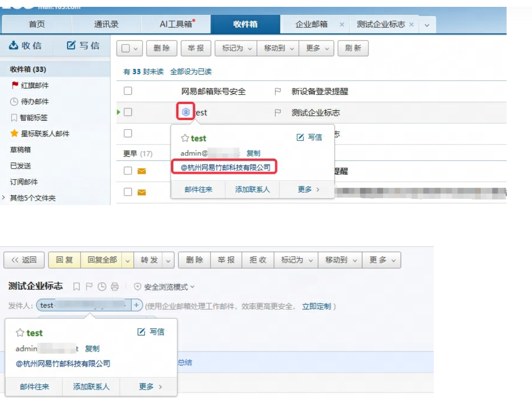Image resolution: width=532 pixels, height=398 pixels.
Task: Open the 草稿箱 folder
Action: 21,149
